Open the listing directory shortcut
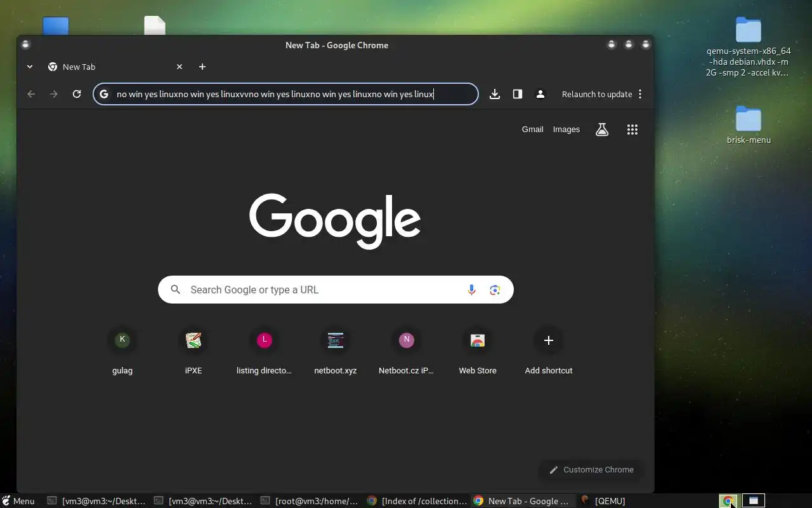 coord(265,351)
